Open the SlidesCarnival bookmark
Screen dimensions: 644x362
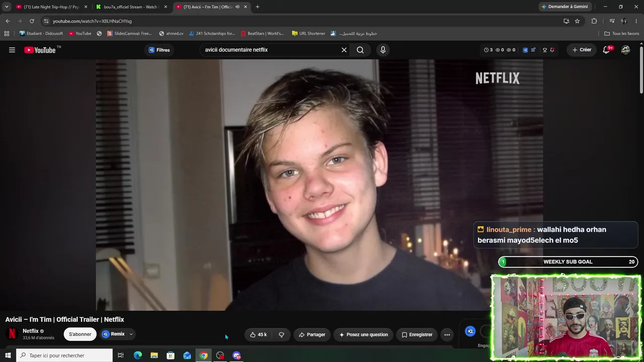click(x=129, y=34)
